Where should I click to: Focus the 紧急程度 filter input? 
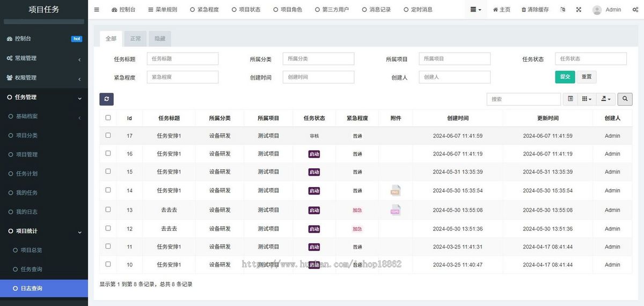tap(182, 77)
